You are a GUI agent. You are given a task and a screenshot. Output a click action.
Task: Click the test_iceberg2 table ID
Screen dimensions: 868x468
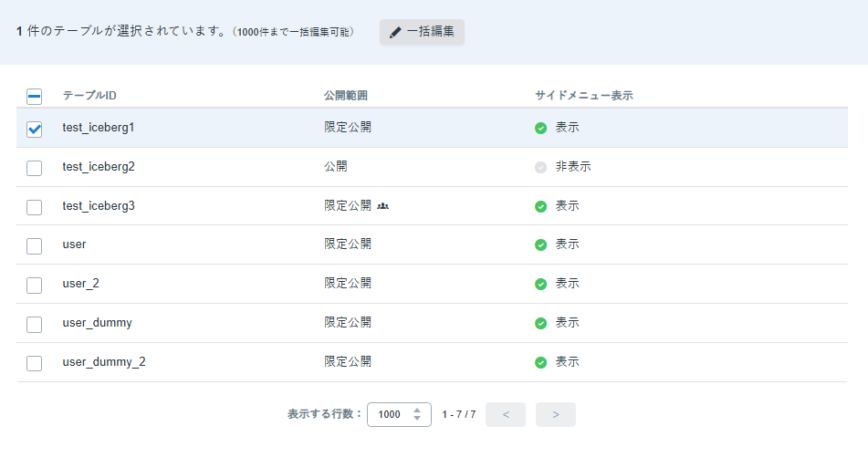pos(99,167)
